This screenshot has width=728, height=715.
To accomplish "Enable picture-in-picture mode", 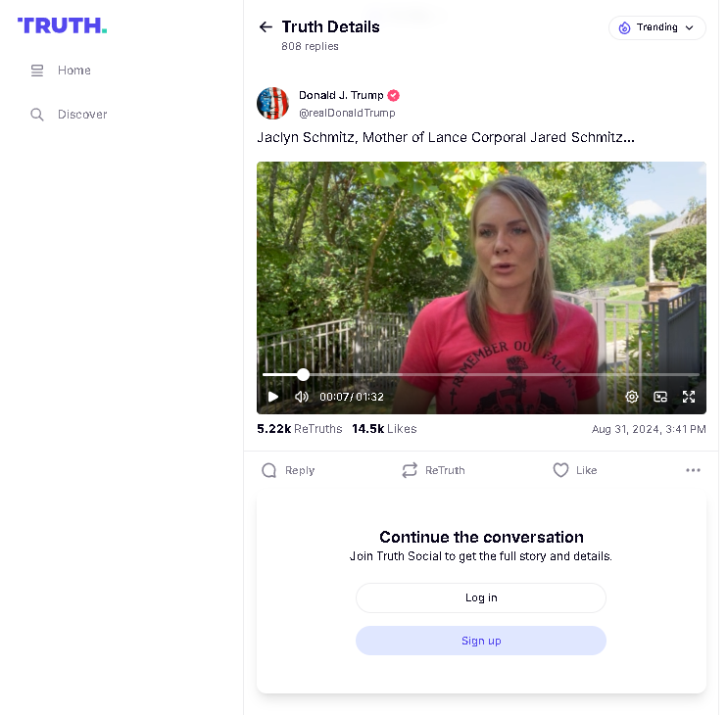I will pyautogui.click(x=660, y=397).
